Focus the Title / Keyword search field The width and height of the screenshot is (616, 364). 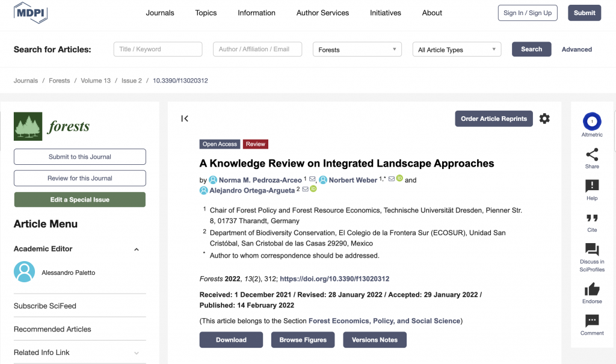coord(158,49)
